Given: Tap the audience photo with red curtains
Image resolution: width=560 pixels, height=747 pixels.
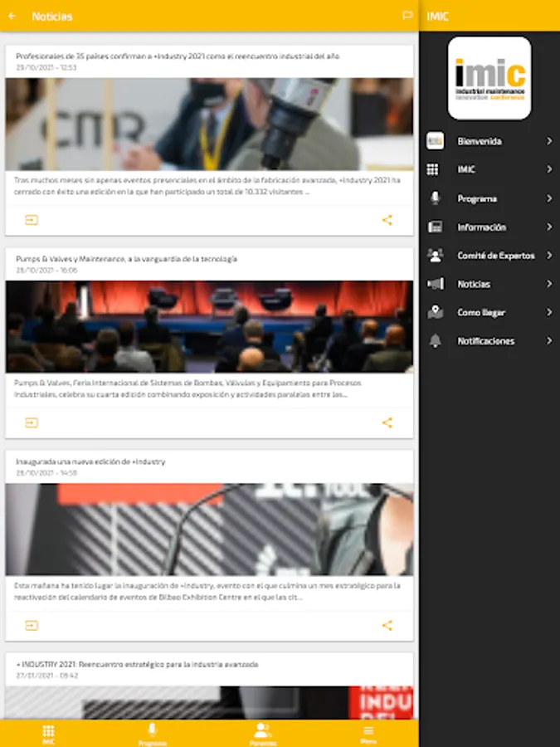Looking at the screenshot, I should click(x=210, y=327).
